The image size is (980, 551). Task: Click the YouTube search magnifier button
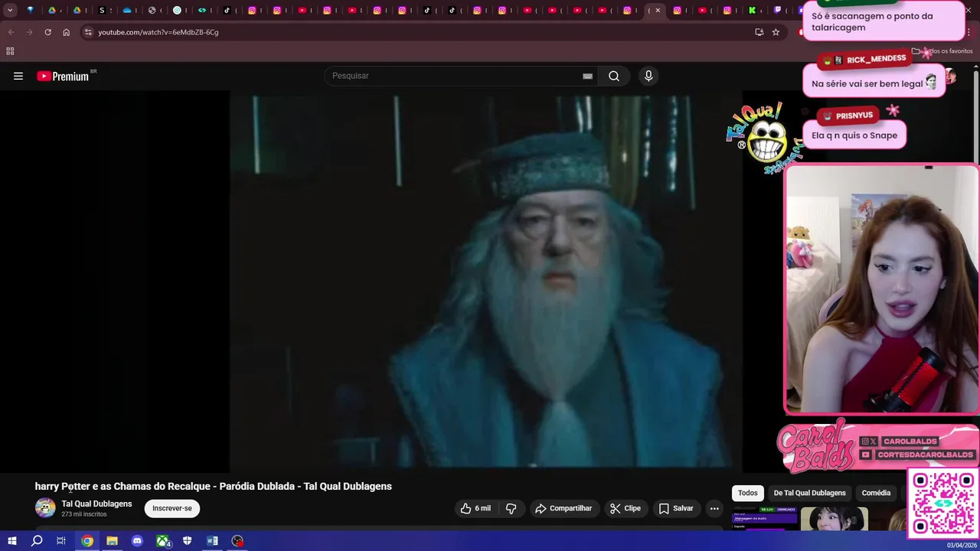click(614, 76)
